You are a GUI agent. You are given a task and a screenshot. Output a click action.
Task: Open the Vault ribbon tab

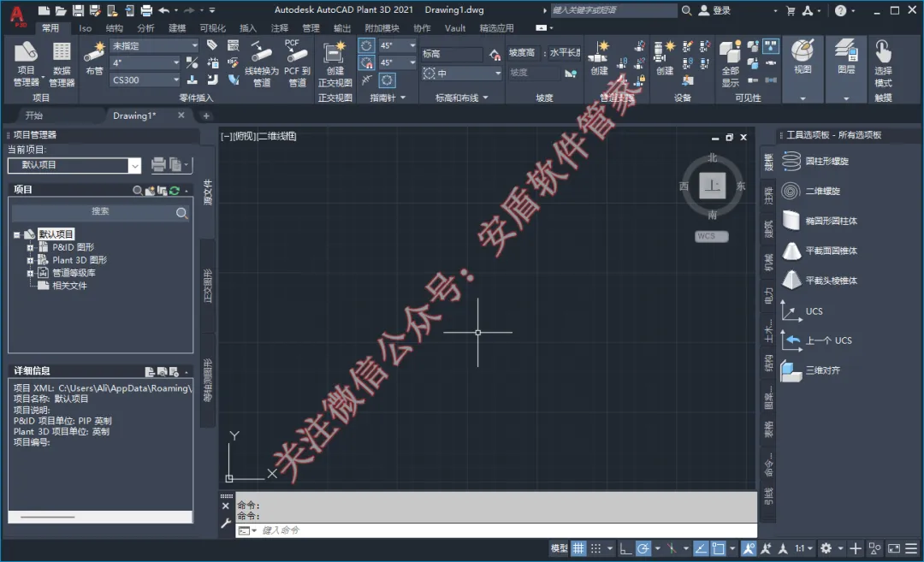455,27
